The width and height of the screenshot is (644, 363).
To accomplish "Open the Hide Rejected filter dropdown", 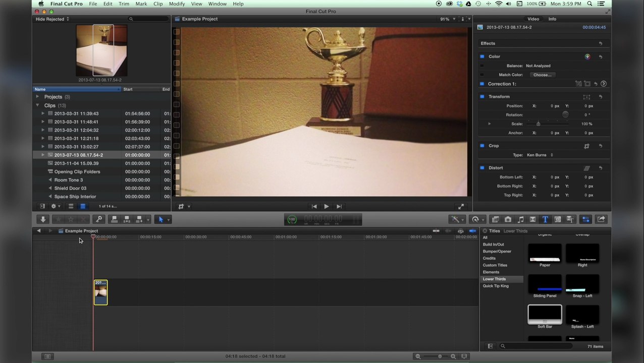I will click(52, 19).
